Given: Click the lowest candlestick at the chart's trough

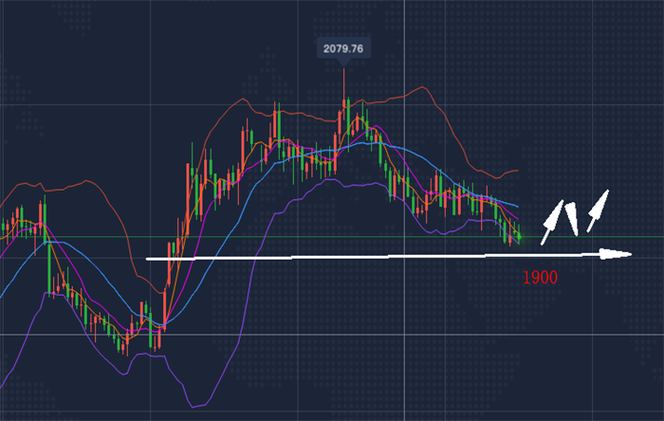Looking at the screenshot, I should (124, 343).
